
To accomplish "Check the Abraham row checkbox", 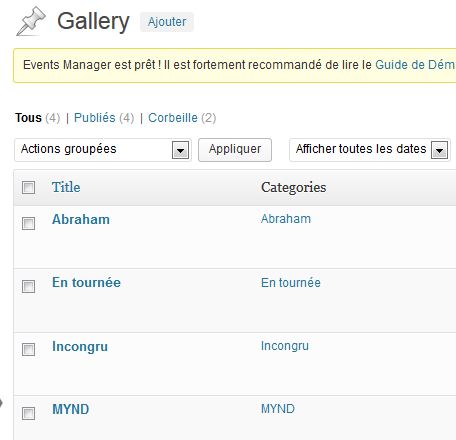I will point(28,223).
